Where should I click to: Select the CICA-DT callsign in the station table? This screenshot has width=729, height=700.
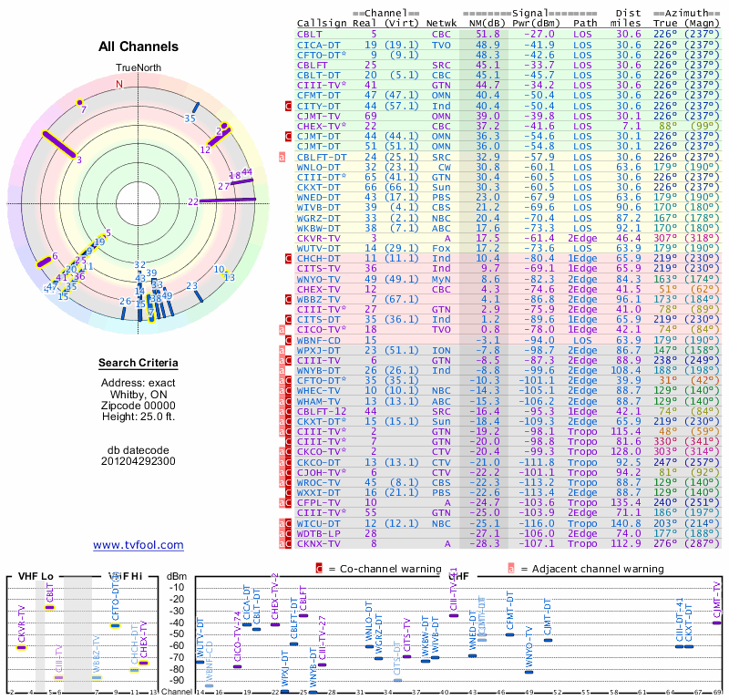point(319,45)
